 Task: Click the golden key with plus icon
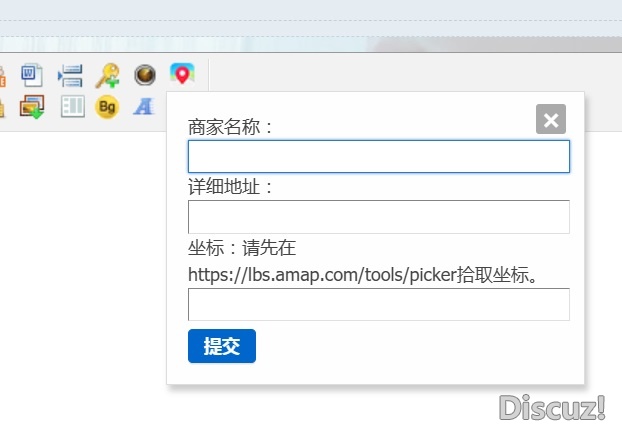point(107,75)
